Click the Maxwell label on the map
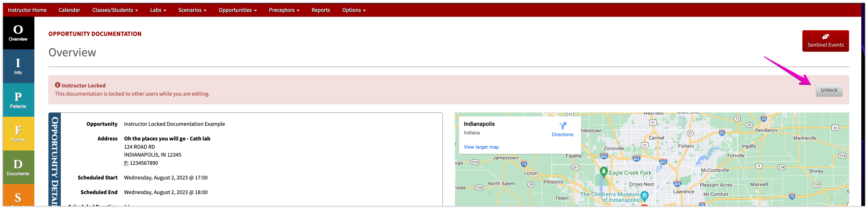This screenshot has height=209, width=868. pos(759,184)
